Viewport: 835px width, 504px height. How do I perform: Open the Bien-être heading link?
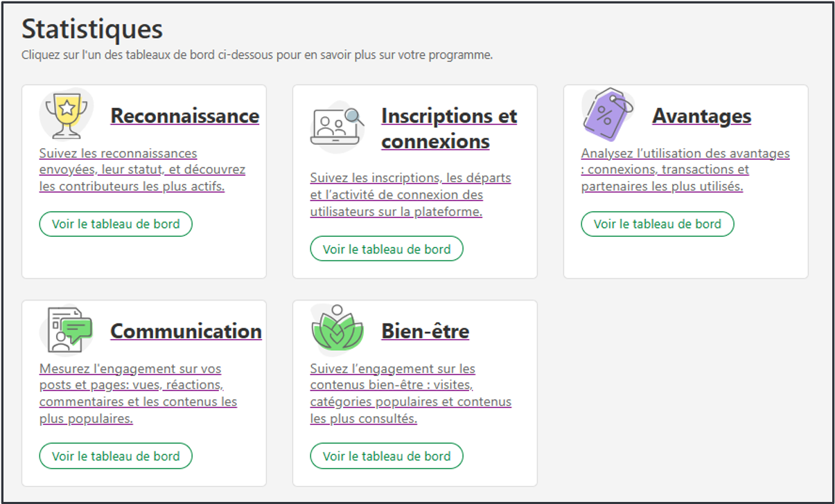pyautogui.click(x=425, y=331)
